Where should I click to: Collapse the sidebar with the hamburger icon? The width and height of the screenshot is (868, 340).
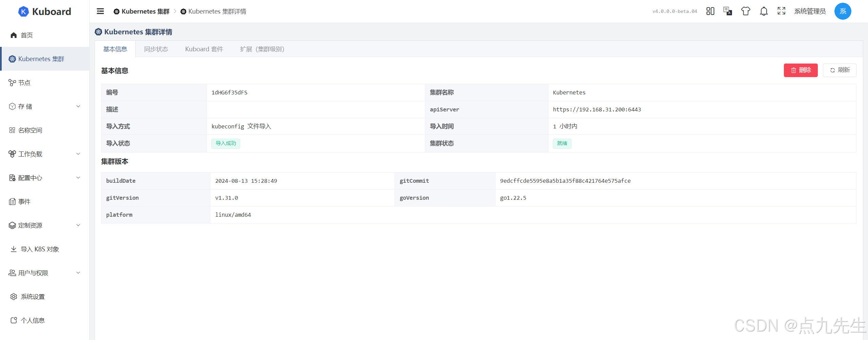pos(100,11)
